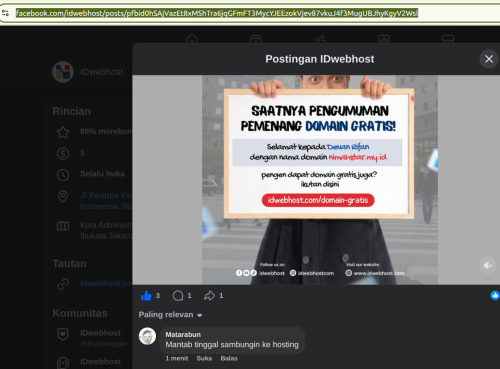Open Matarabun's profile picture
The width and height of the screenshot is (500, 369).
(x=147, y=336)
